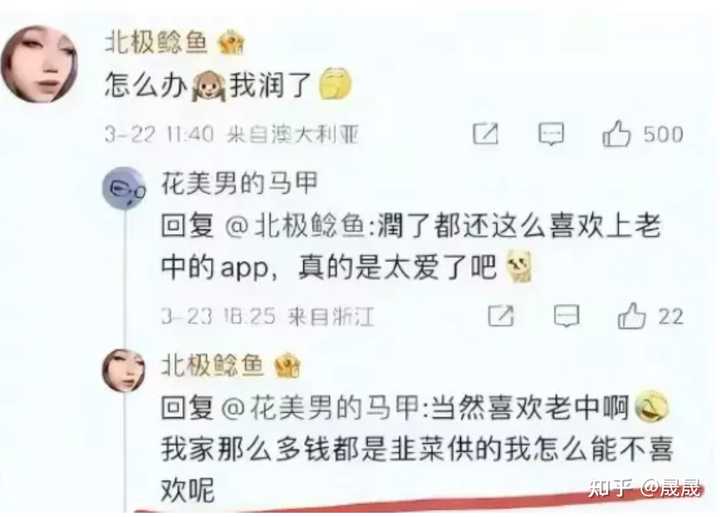Screen dimensions: 720x517
Task: Click the crown badge on lower 北极鲶鱼 reply
Action: 287,366
